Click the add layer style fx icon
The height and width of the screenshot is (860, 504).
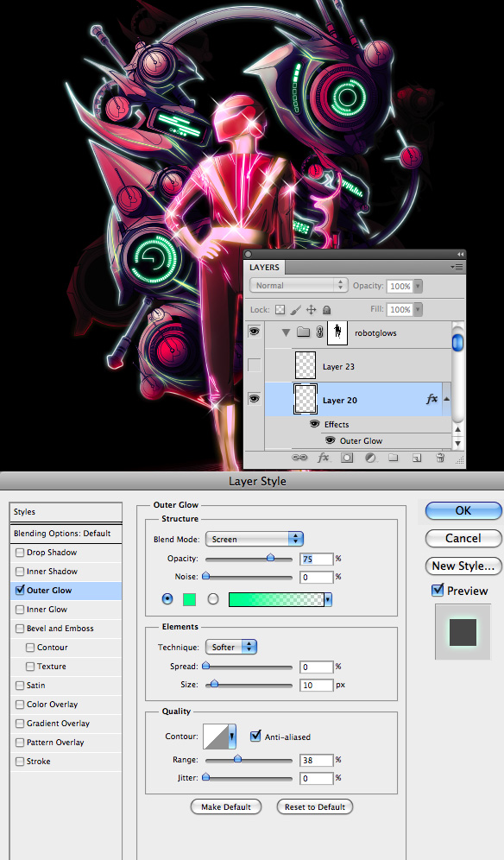[x=324, y=458]
